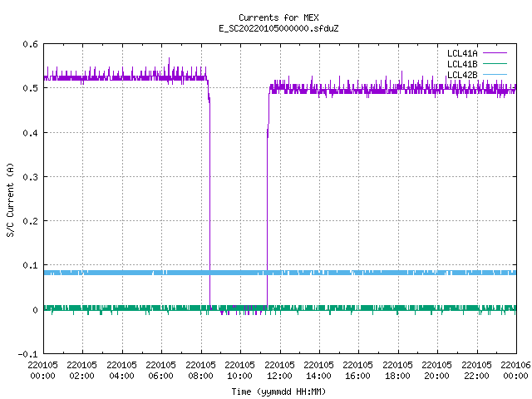Click the x-axis tick 220105 12:00
The image size is (532, 399).
(279, 370)
